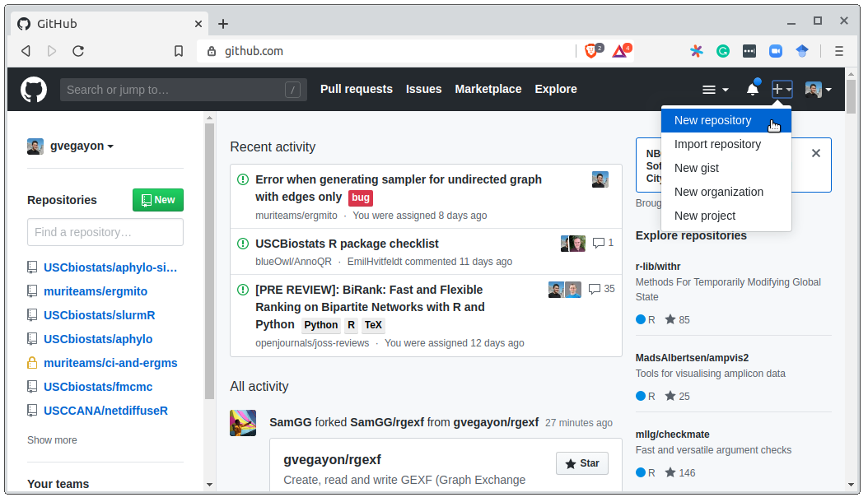868x502 pixels.
Task: Open the Grammarly extension icon
Action: (723, 51)
